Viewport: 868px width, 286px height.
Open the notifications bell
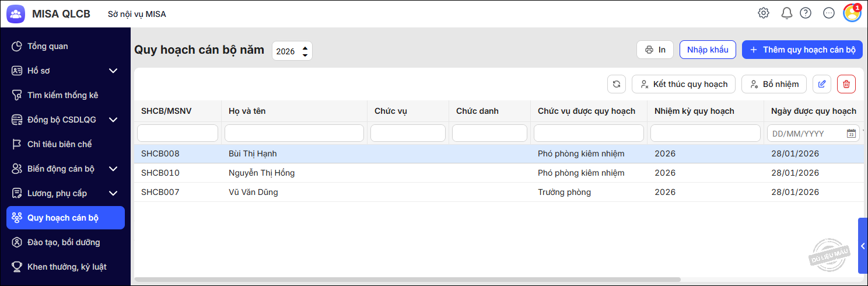click(786, 13)
